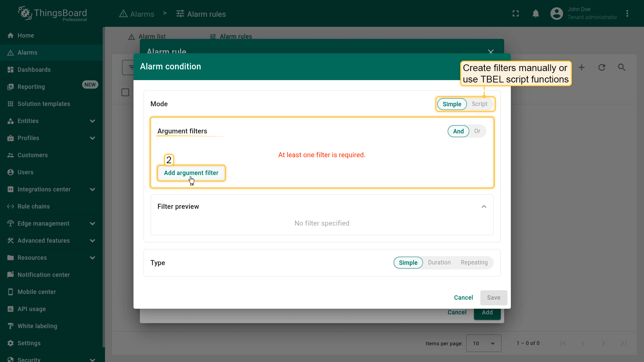Click the notifications bell icon
The image size is (644, 362).
[536, 14]
